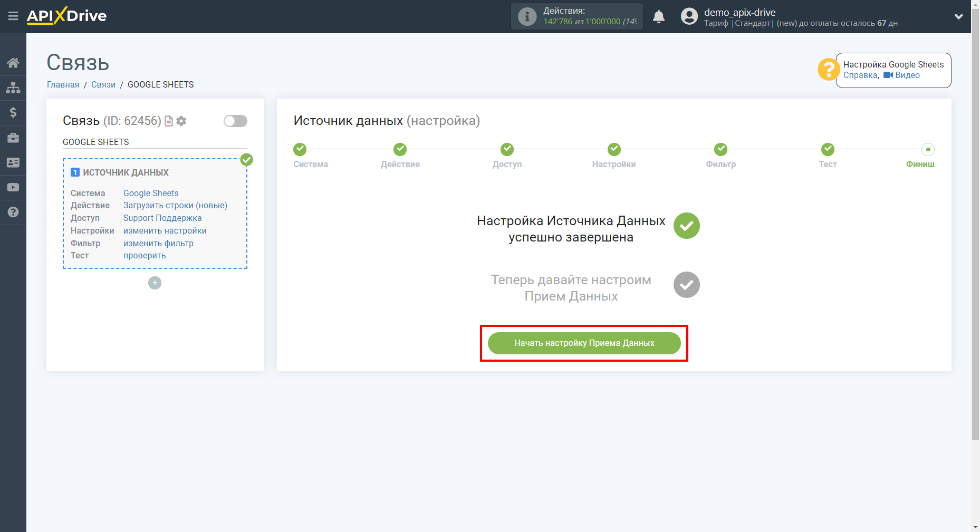Add a new block with plus icon
The width and height of the screenshot is (980, 532).
coord(155,283)
